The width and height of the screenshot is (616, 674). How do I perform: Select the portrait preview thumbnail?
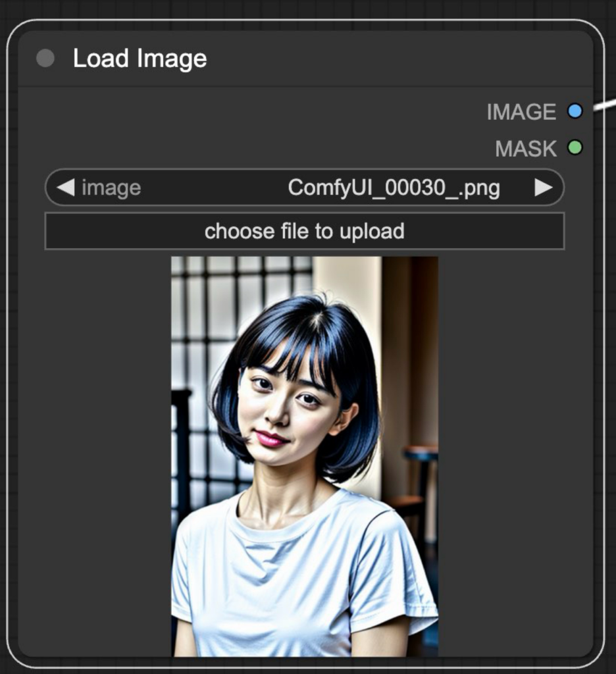pos(305,457)
